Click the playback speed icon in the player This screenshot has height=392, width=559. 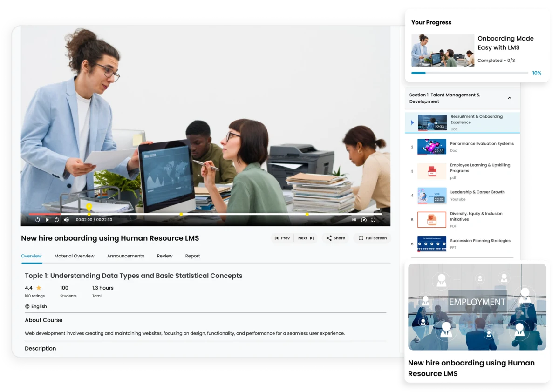[364, 219]
